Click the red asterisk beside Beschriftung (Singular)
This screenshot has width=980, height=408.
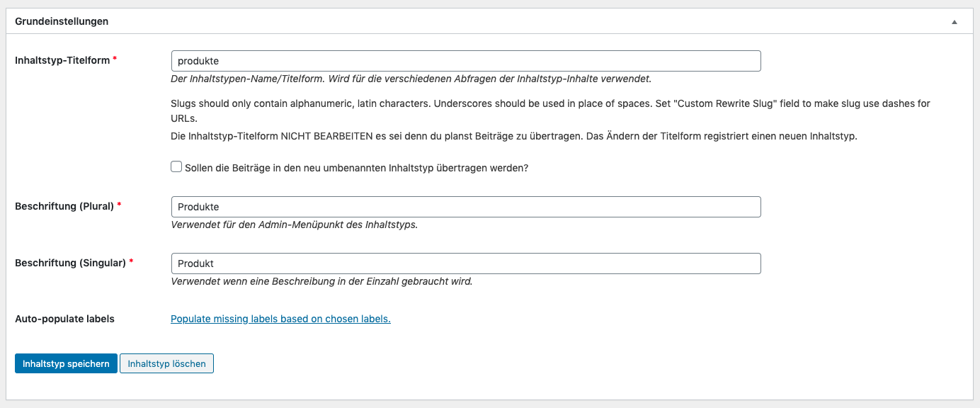click(131, 261)
